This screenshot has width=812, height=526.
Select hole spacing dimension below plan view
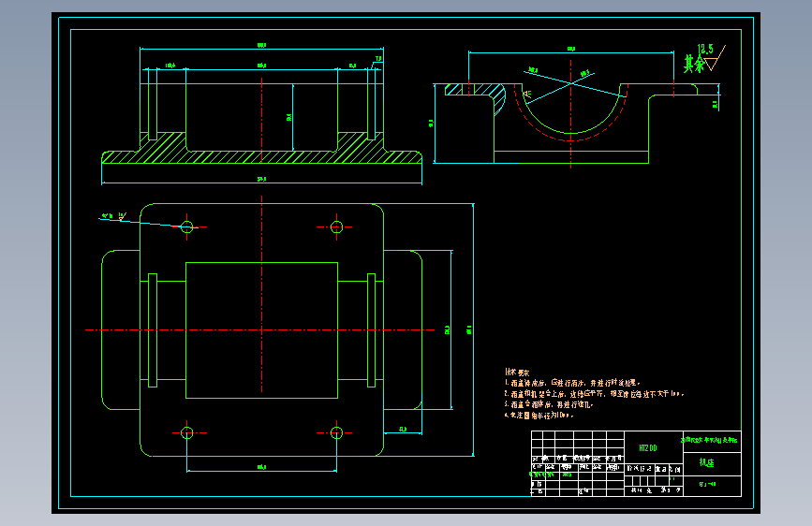[x=261, y=467]
